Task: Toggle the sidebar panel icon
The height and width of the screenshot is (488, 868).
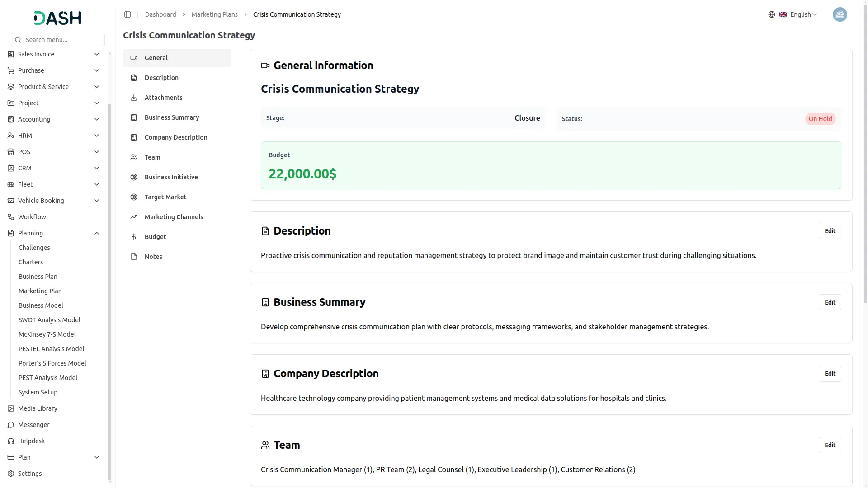Action: click(x=127, y=14)
